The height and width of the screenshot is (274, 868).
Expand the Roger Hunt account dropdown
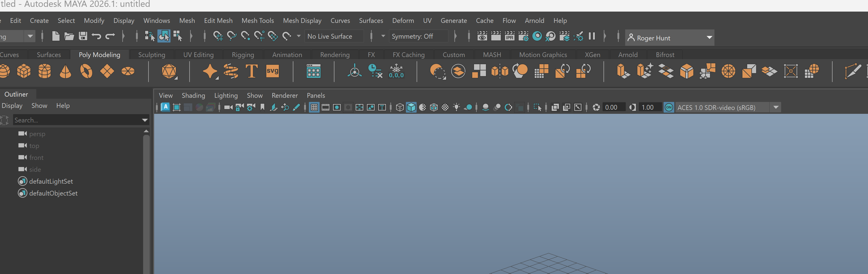[709, 38]
